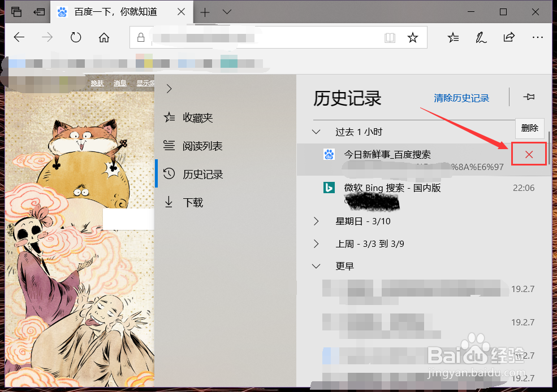Show tab previews dropdown arrow

(227, 12)
